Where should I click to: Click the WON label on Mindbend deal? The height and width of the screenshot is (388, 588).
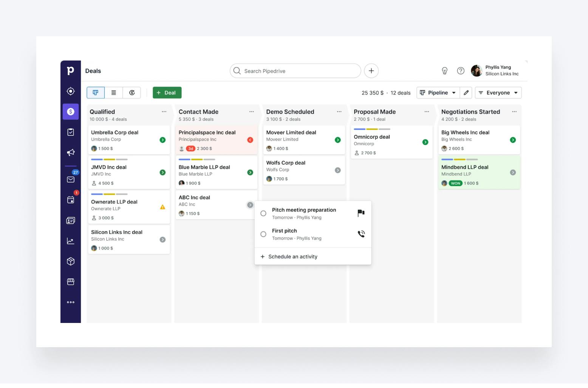pos(455,183)
